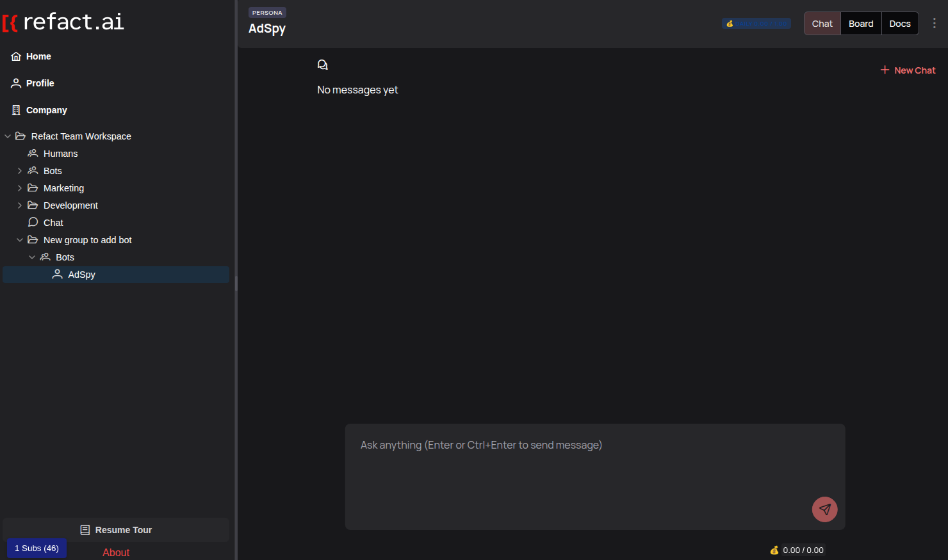The image size is (948, 560).
Task: Click the send message arrow button
Action: tap(824, 509)
